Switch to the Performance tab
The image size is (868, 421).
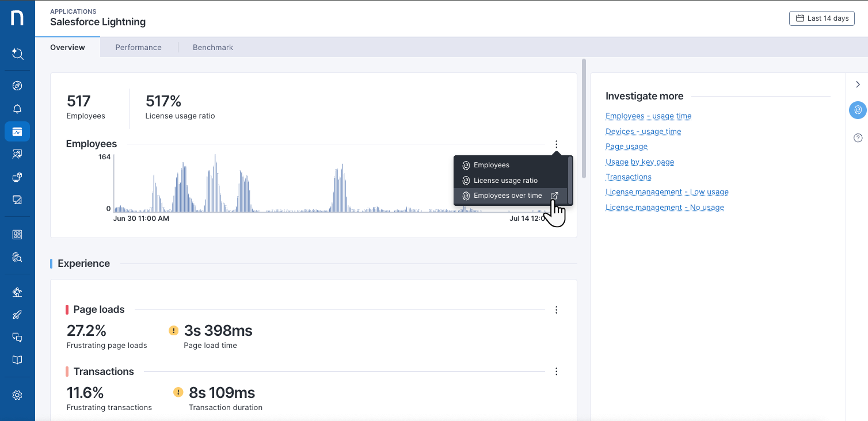138,47
